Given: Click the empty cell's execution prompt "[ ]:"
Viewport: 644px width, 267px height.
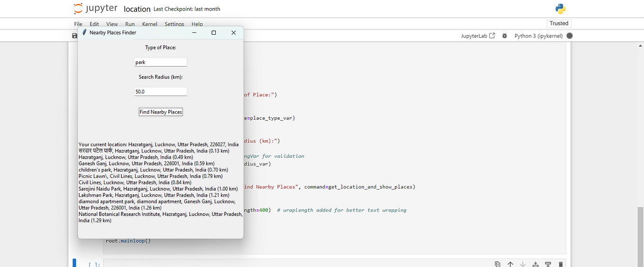Looking at the screenshot, I should (x=94, y=264).
